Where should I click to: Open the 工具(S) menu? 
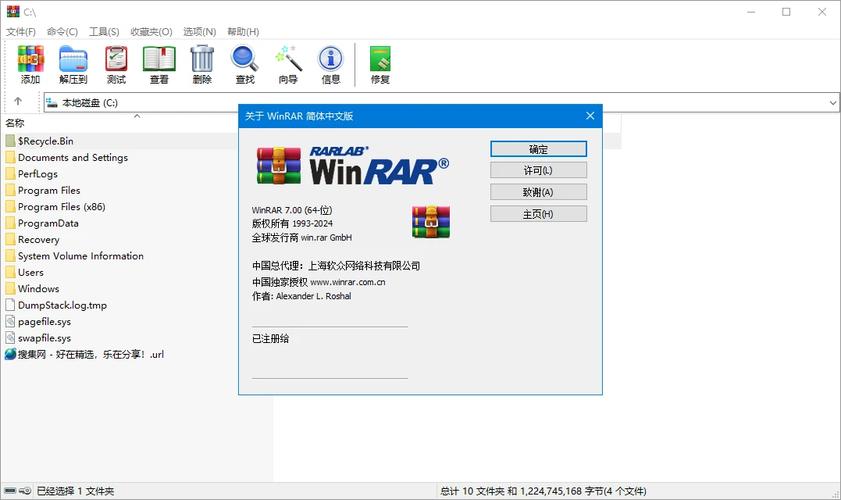coord(104,32)
